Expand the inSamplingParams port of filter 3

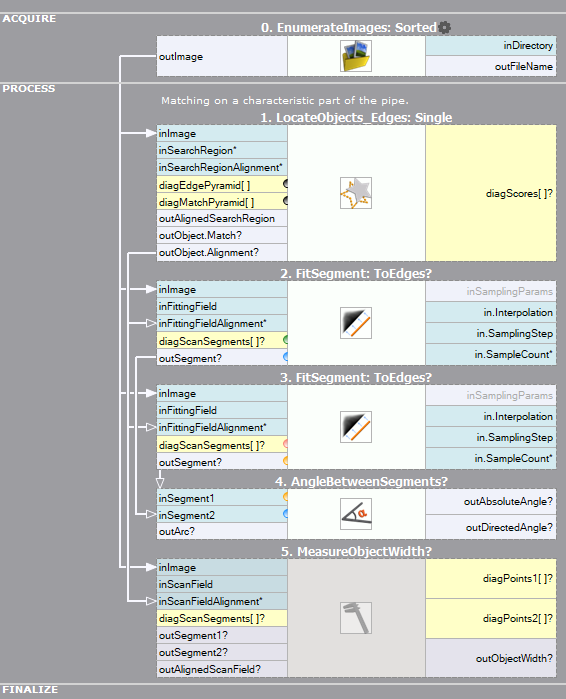coord(491,395)
